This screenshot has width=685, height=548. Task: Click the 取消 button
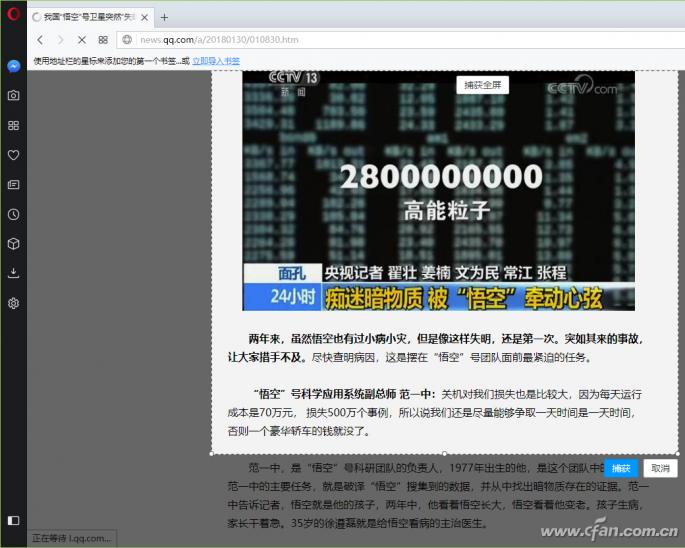coord(660,468)
